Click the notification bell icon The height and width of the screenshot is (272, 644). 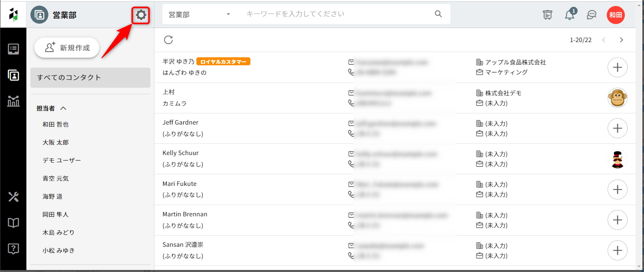click(570, 15)
